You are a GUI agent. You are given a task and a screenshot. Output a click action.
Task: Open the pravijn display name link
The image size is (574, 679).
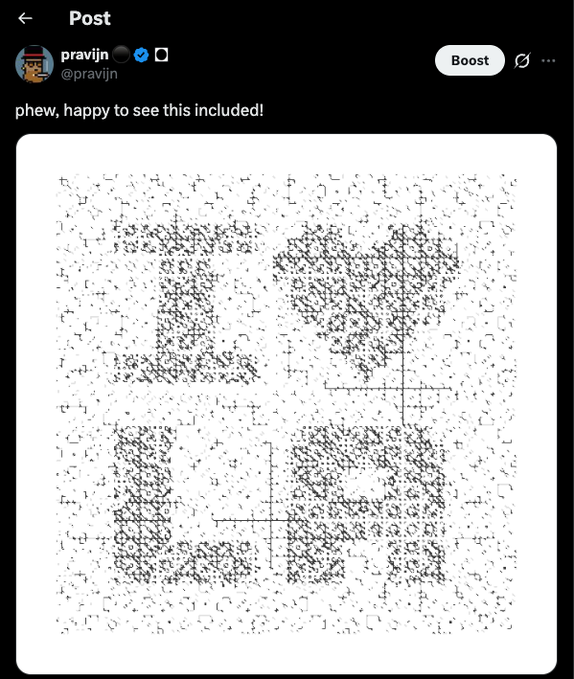[84, 55]
